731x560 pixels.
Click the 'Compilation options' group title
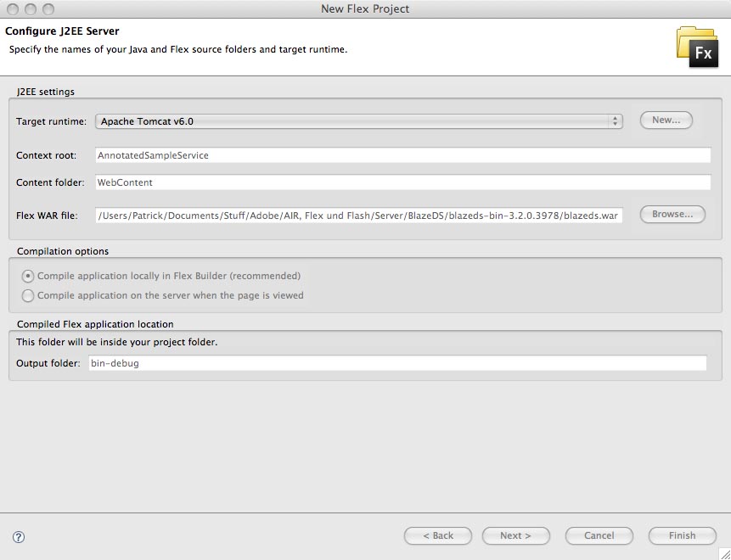click(x=63, y=251)
